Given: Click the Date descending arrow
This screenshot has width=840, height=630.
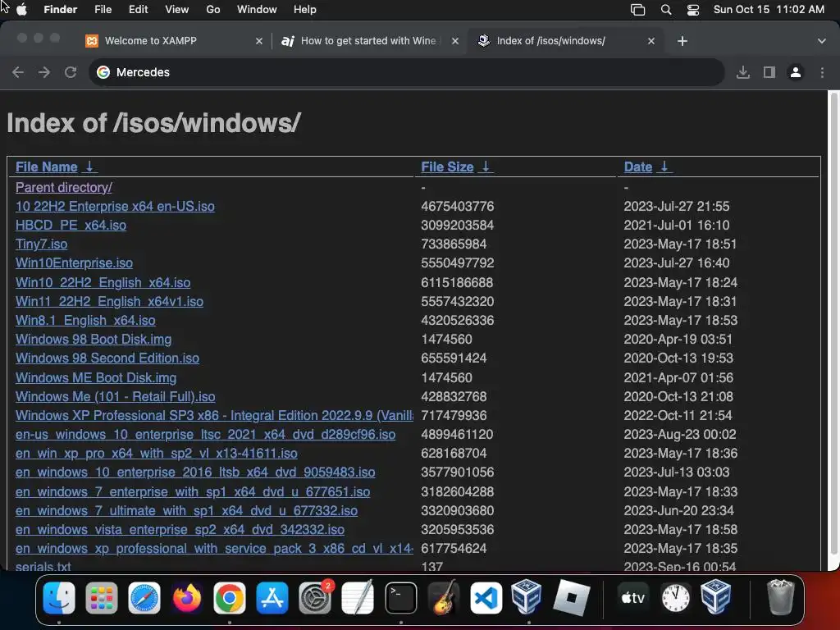Looking at the screenshot, I should (x=664, y=167).
